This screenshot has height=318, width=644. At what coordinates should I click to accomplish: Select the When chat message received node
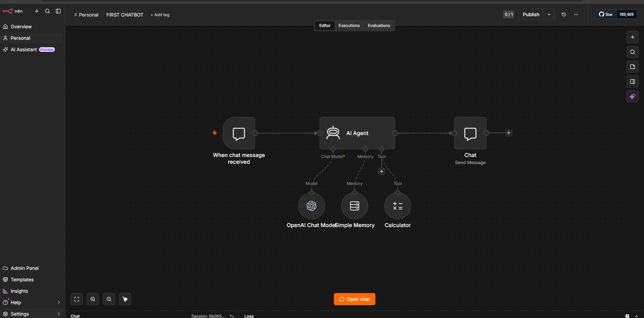click(239, 133)
